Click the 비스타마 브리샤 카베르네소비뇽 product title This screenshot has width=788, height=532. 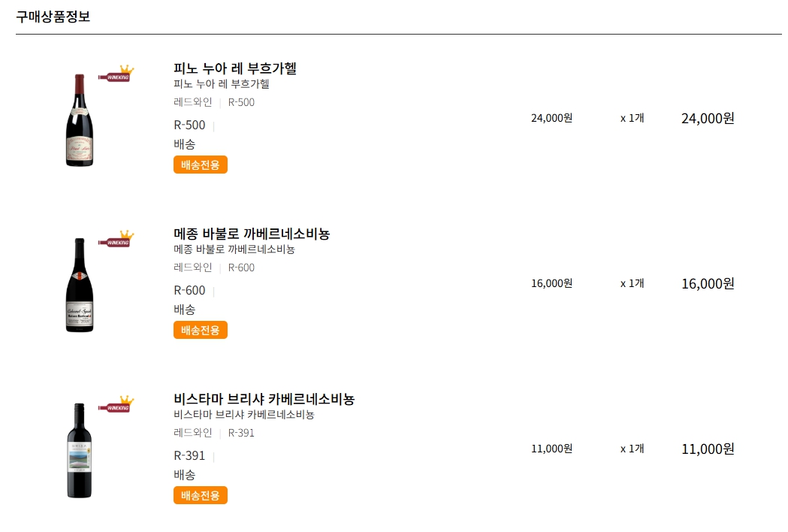point(264,399)
